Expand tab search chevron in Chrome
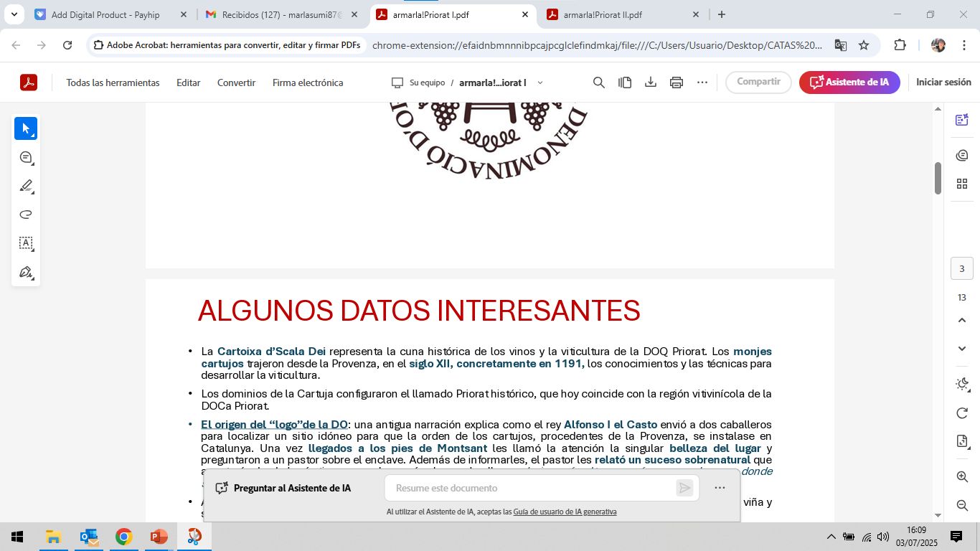This screenshot has height=551, width=980. pyautogui.click(x=14, y=14)
